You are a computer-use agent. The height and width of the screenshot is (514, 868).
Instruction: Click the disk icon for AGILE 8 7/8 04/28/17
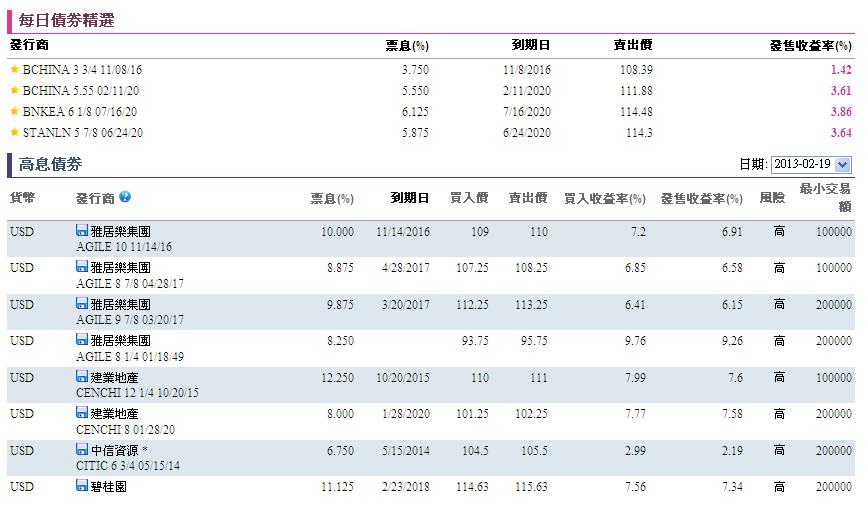point(82,268)
